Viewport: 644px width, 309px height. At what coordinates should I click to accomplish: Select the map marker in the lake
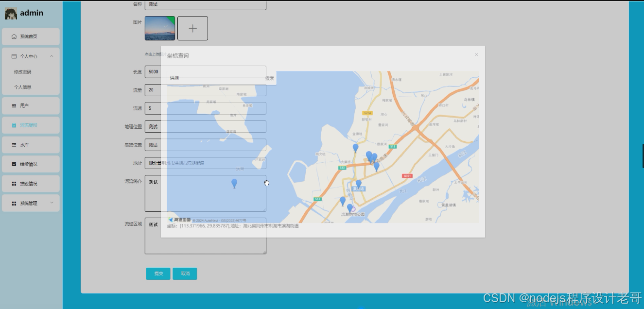(x=234, y=184)
